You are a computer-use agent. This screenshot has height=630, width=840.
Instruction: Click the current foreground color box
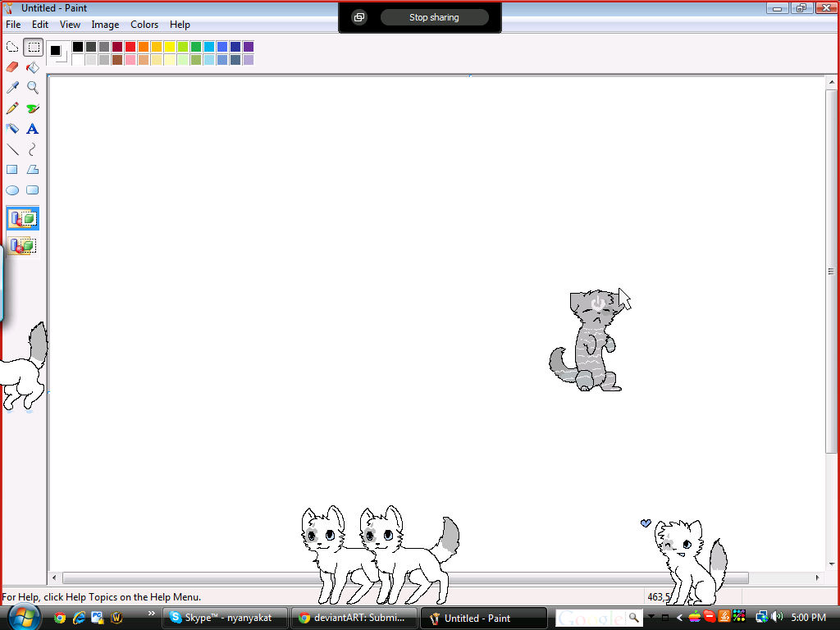click(55, 50)
